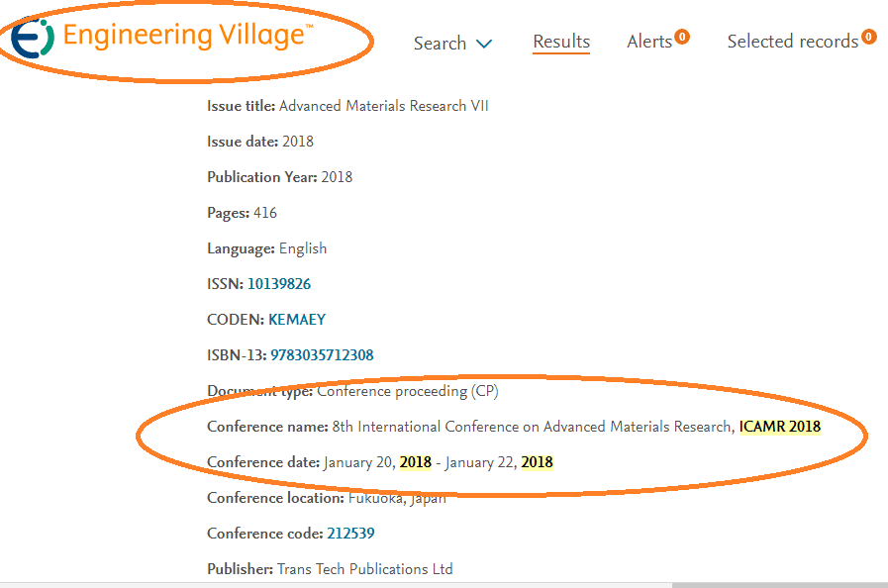Viewport: 888px width, 588px height.
Task: Click the orange Alerts count badge
Action: 682,38
